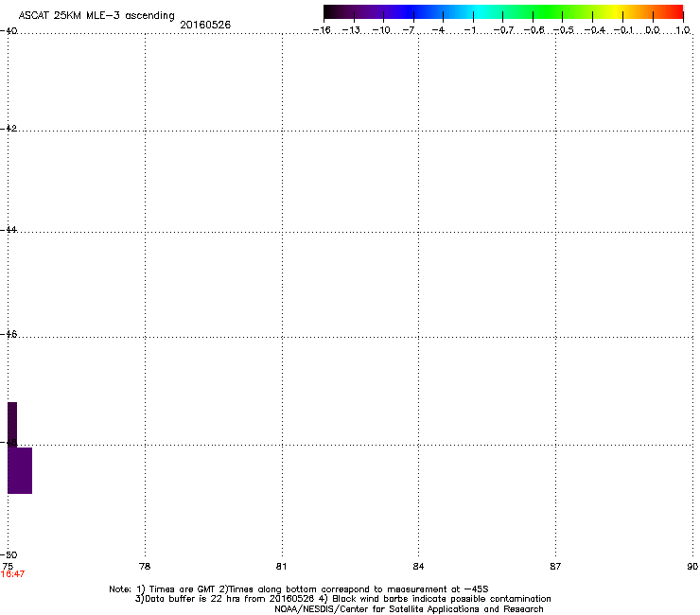Click the -10 colorbar label
This screenshot has width=700, height=615.
(381, 30)
